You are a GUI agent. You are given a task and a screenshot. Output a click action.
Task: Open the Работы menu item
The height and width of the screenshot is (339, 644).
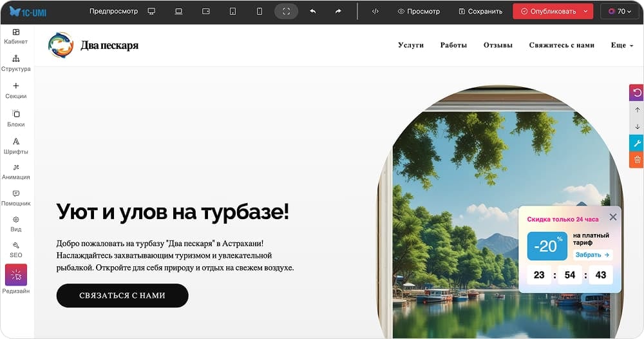point(453,45)
